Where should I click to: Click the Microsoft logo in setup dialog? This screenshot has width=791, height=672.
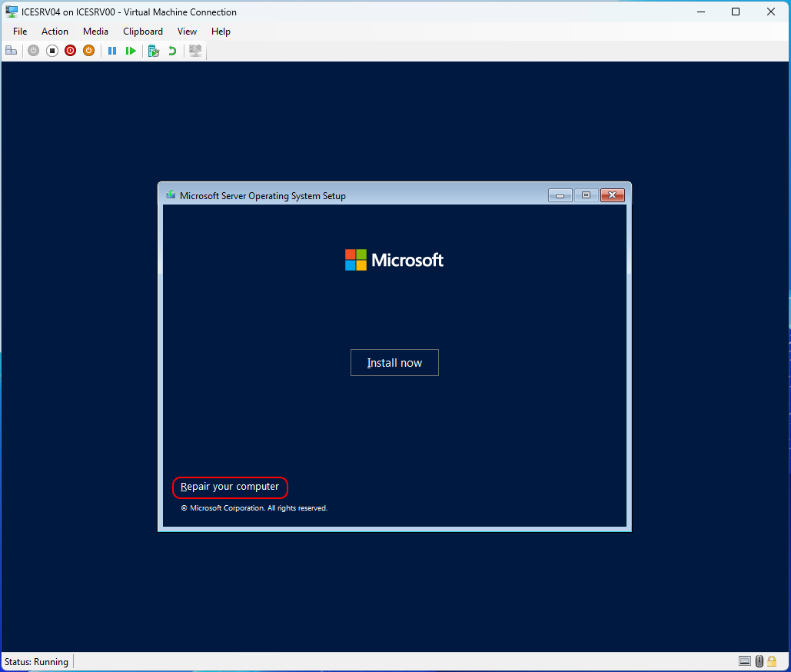pyautogui.click(x=394, y=260)
